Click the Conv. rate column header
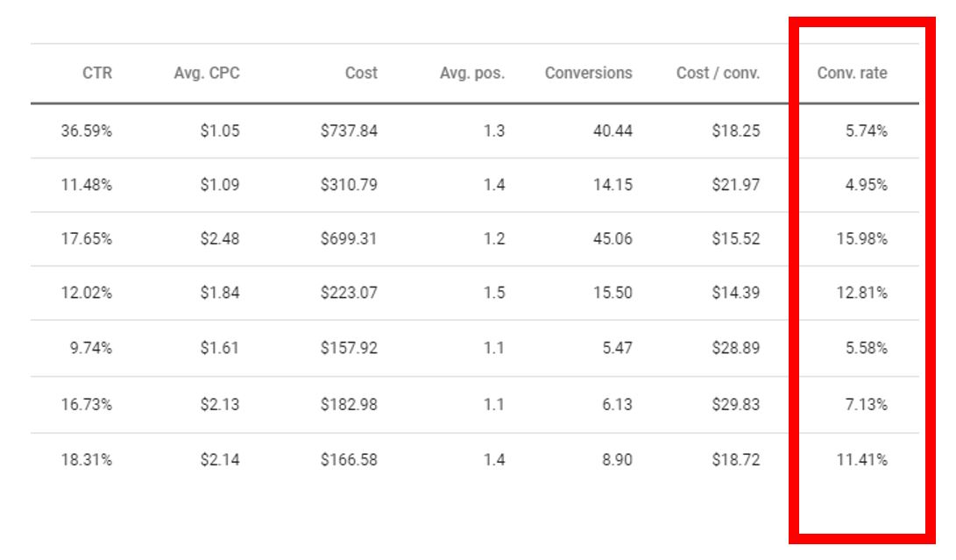 click(x=852, y=74)
